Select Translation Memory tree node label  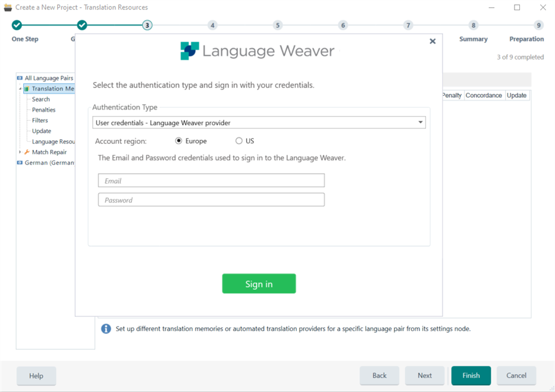[x=53, y=89]
